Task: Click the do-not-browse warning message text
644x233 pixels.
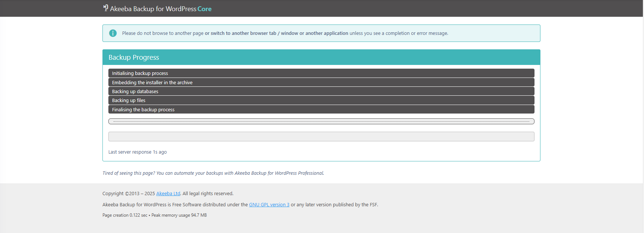Action: tap(285, 33)
